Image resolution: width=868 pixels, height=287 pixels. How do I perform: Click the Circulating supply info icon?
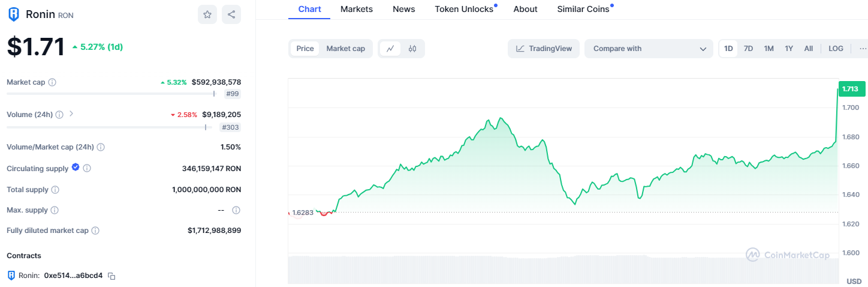(x=87, y=169)
